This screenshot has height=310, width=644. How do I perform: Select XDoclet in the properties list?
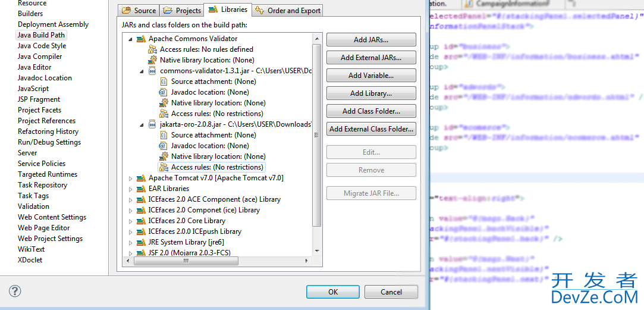click(x=30, y=260)
